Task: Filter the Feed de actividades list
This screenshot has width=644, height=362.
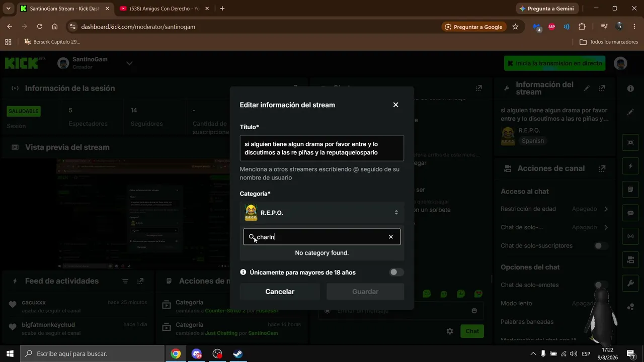Action: pos(125,281)
